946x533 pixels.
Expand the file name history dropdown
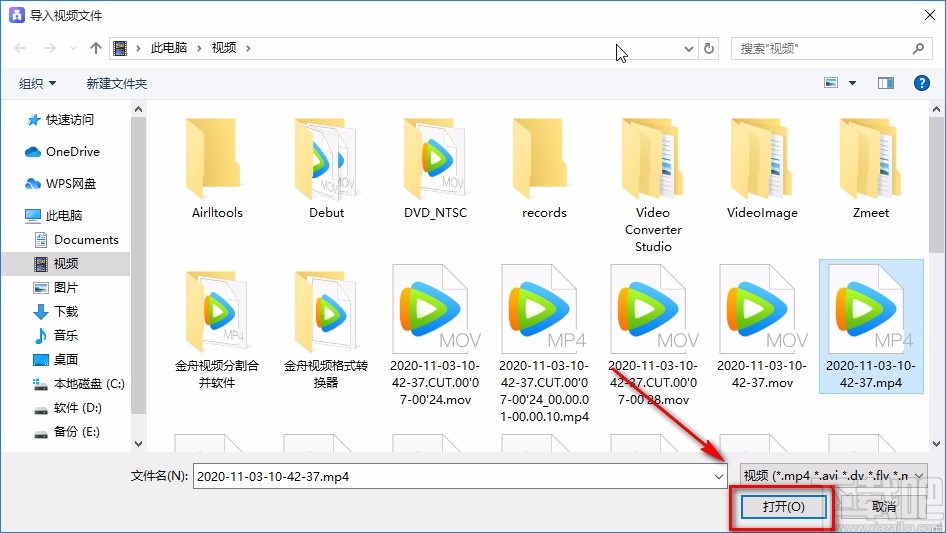click(x=719, y=476)
